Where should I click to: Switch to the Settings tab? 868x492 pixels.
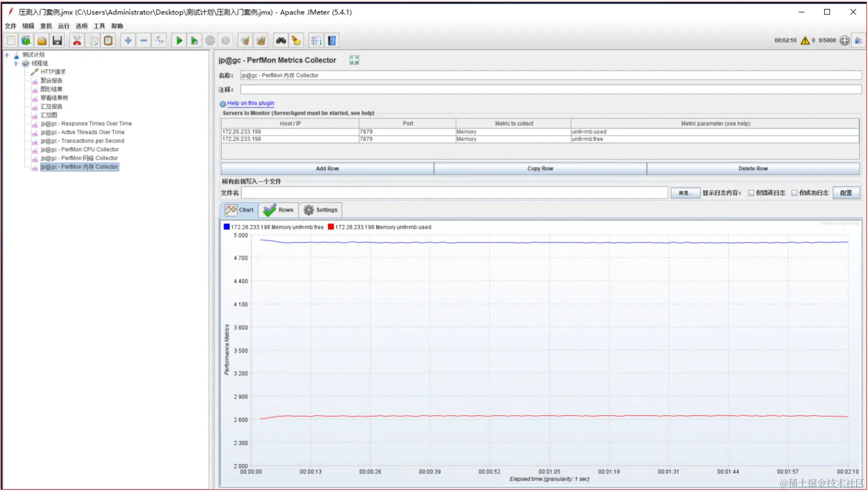point(321,210)
